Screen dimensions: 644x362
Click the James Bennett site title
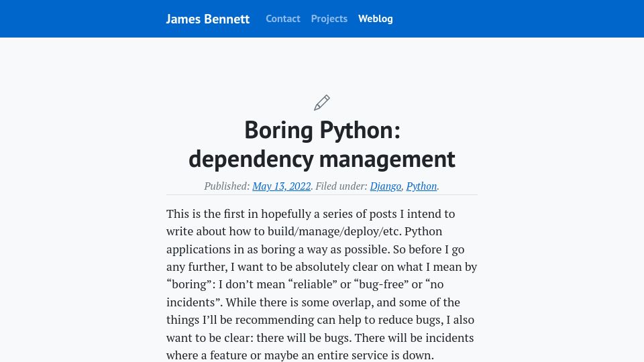click(207, 19)
